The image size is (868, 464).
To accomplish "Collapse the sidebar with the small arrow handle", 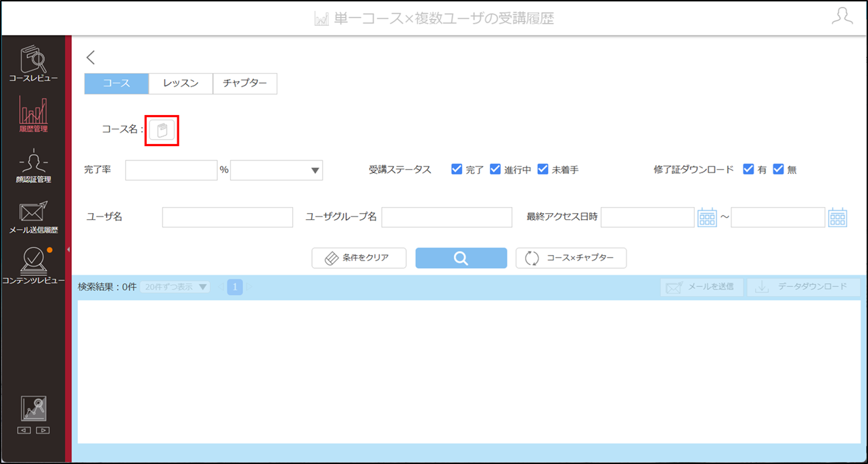I will pos(68,250).
